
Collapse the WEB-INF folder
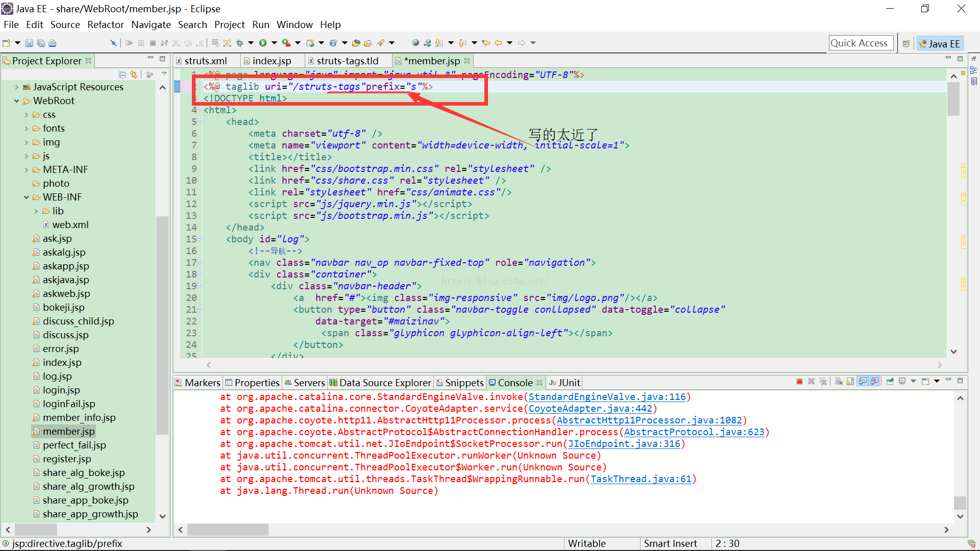click(27, 197)
